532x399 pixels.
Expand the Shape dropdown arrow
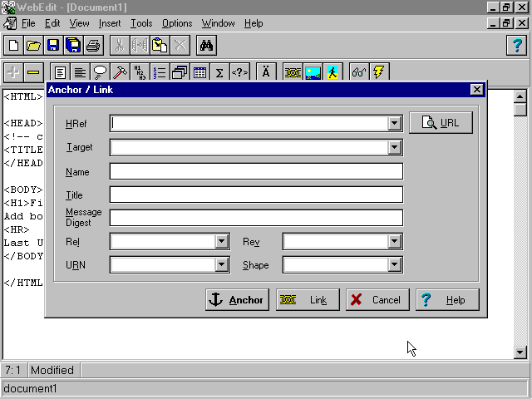click(x=395, y=265)
